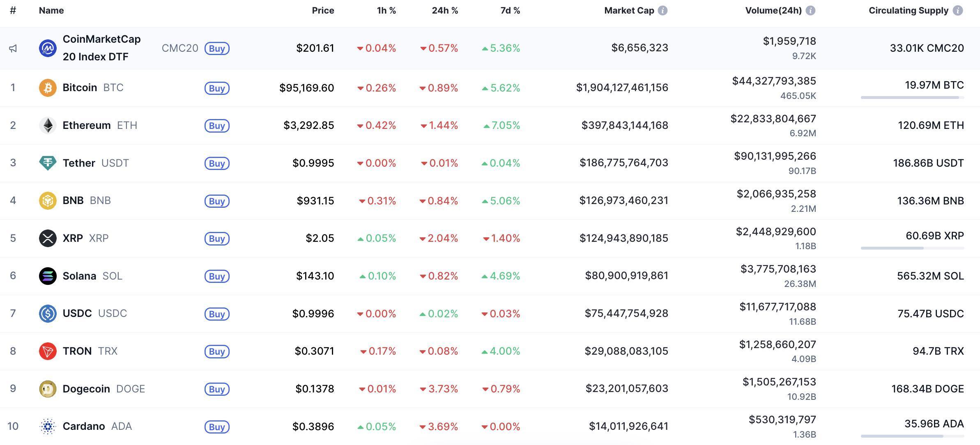Viewport: 980px width, 445px height.
Task: Sort the table by 24h % column
Action: pyautogui.click(x=445, y=10)
